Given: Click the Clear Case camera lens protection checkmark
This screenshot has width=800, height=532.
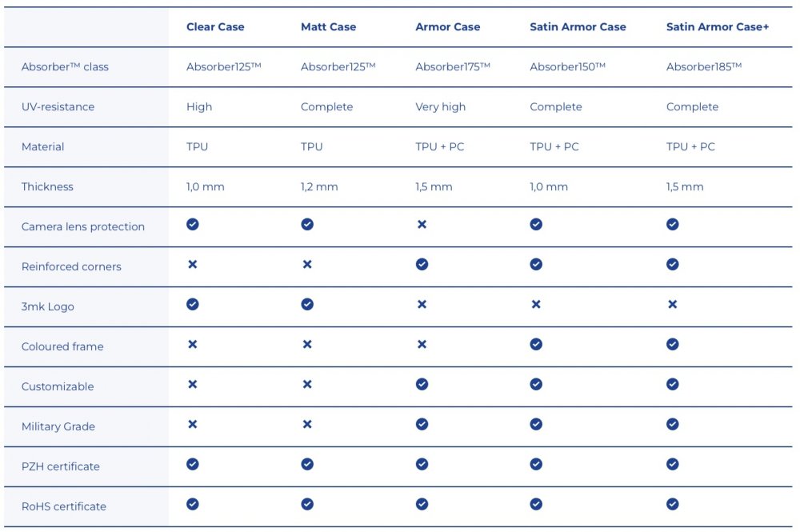Looking at the screenshot, I should click(192, 225).
